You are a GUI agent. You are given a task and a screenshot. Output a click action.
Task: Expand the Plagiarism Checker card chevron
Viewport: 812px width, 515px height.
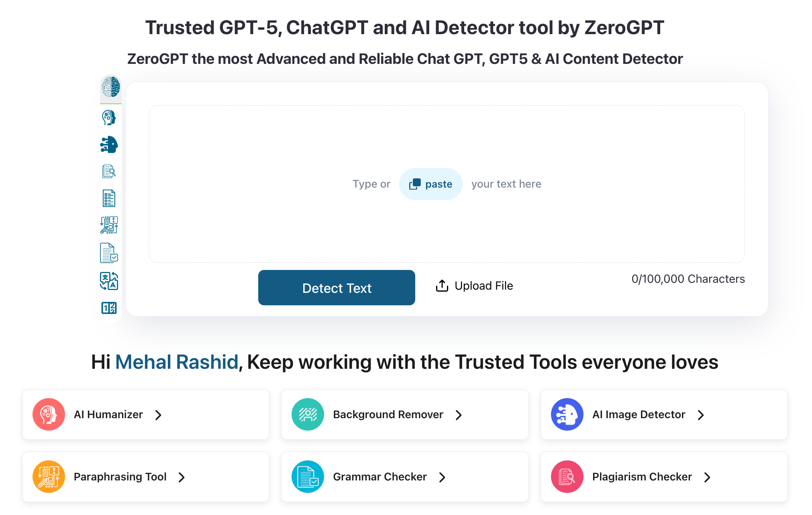point(707,477)
